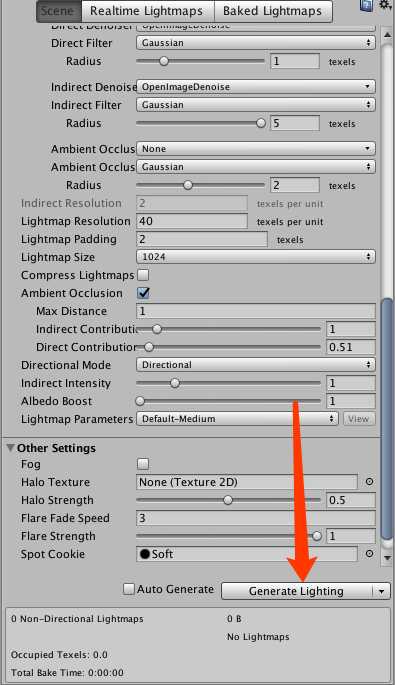This screenshot has height=685, width=395.
Task: Open the Directional Mode dropdown
Action: point(256,365)
